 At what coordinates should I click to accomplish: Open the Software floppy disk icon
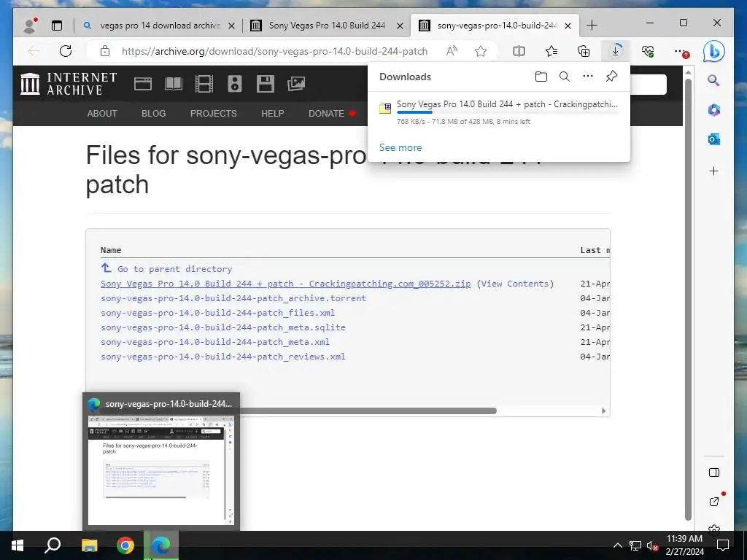point(266,84)
